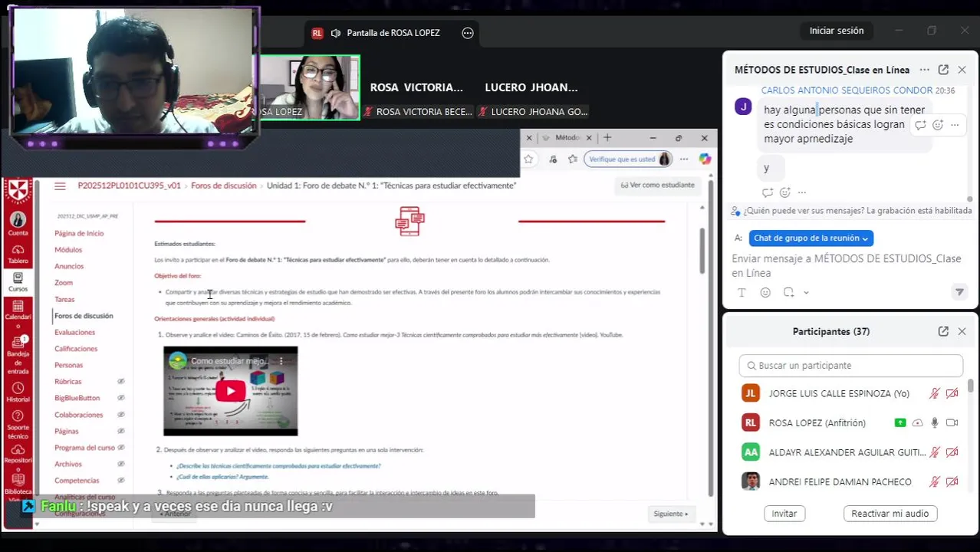
Task: Click 'Buscar un participante' search field
Action: pos(851,366)
